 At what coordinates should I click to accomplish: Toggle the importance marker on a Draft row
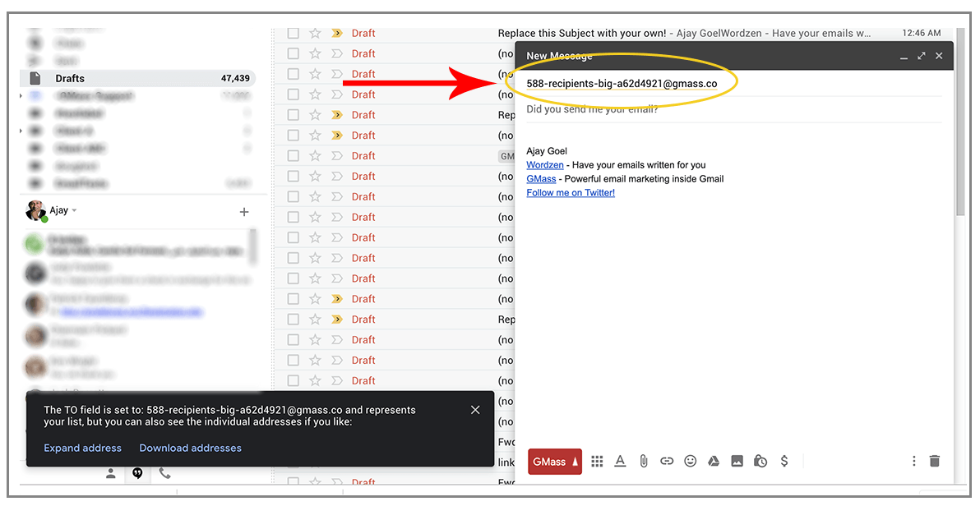coord(337,33)
